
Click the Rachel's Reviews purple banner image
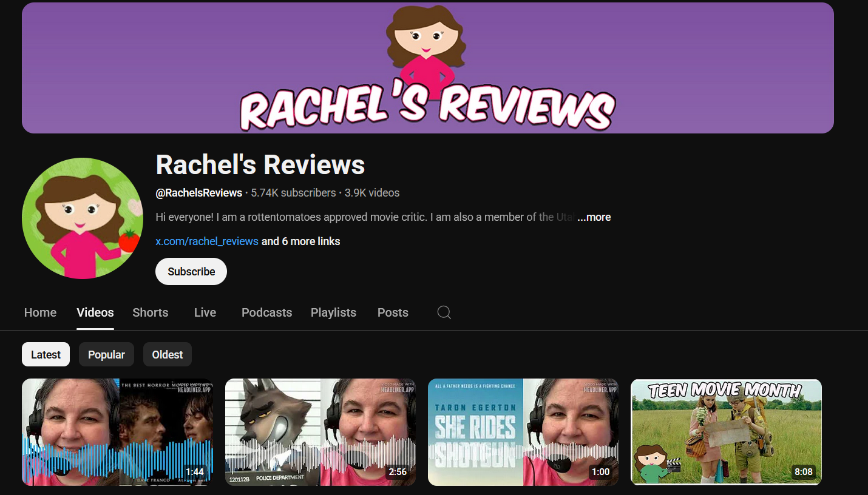[428, 68]
